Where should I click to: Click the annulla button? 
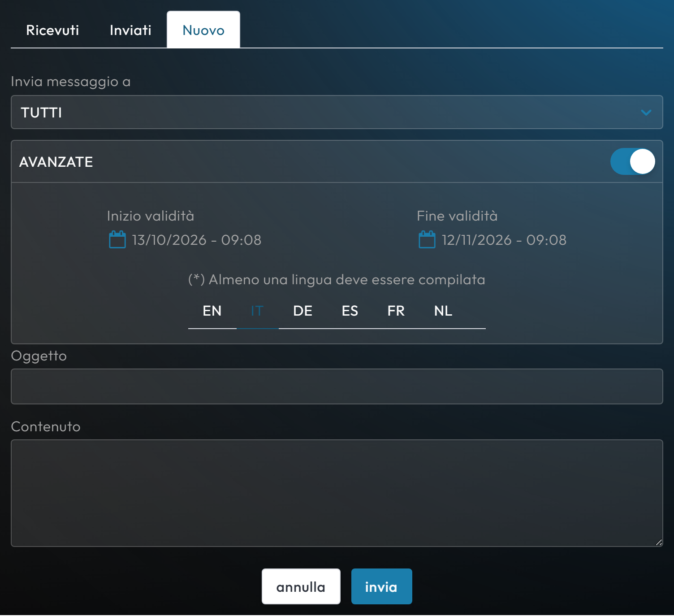click(301, 586)
